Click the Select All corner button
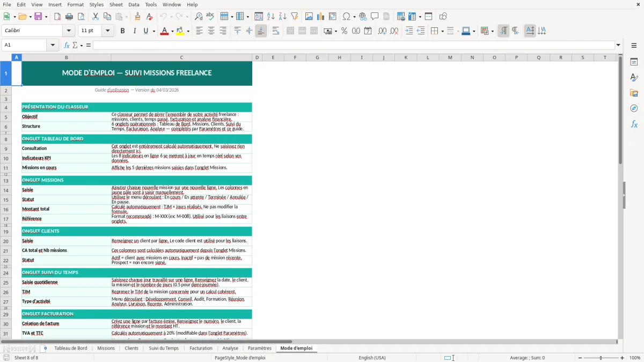Viewport: 644px width, 362px height. tap(6, 57)
